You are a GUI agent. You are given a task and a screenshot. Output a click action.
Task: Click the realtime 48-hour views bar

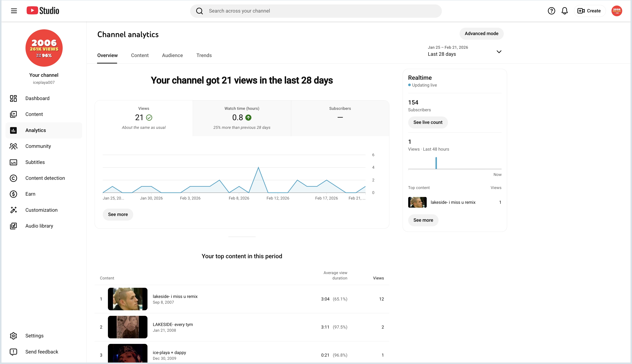coord(436,163)
